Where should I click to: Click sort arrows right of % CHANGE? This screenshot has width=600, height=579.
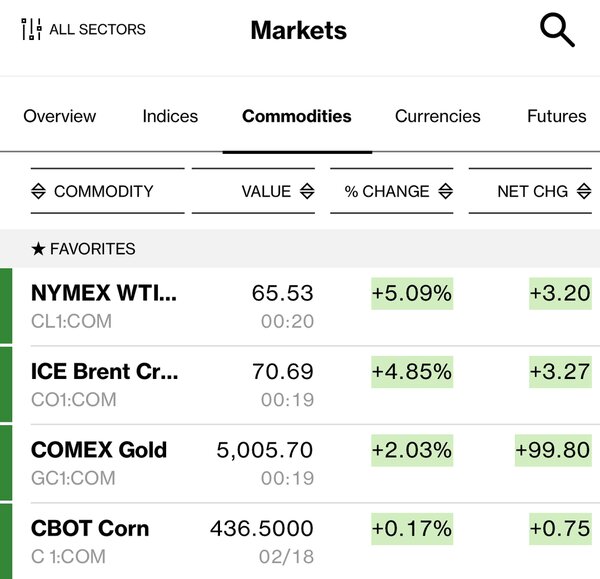click(445, 191)
